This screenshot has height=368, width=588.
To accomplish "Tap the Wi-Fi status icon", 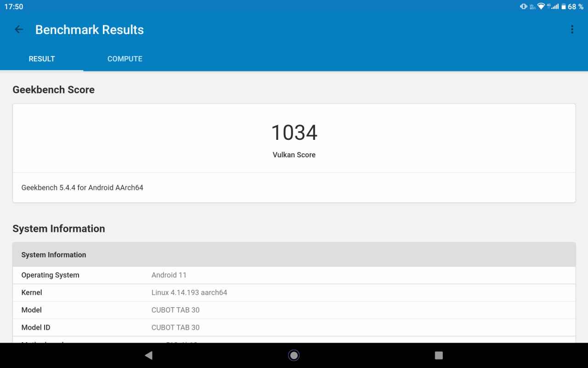I will [x=541, y=6].
